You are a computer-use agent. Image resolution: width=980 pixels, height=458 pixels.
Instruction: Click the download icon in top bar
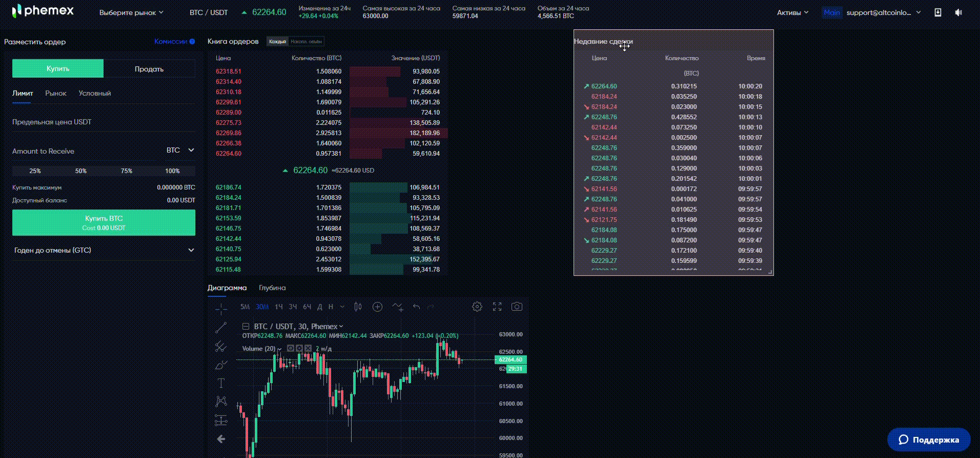coord(937,12)
